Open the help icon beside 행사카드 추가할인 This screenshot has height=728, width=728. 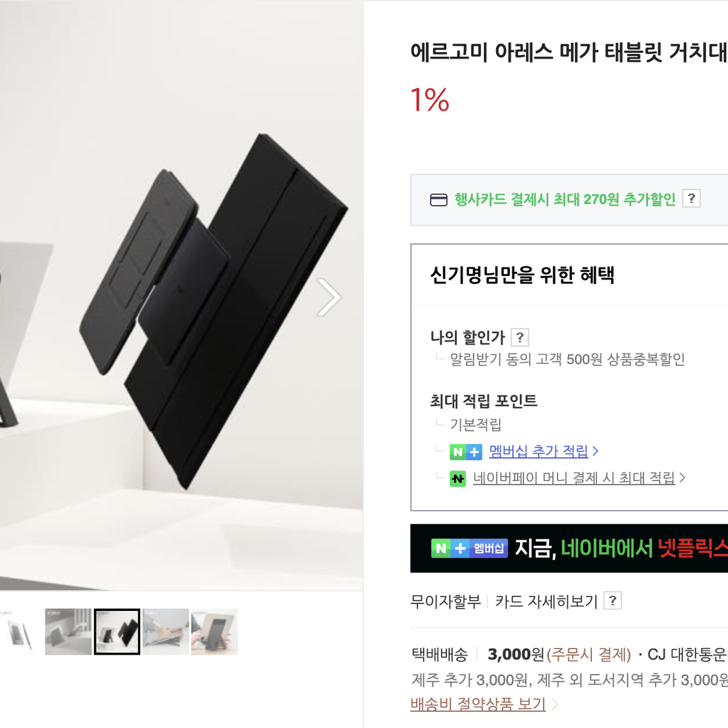[692, 198]
